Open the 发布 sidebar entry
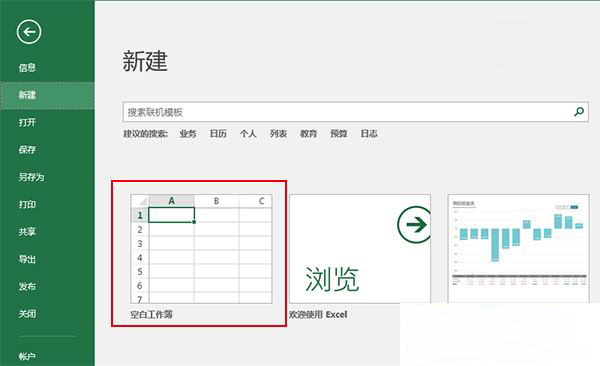The width and height of the screenshot is (600, 366). tap(27, 286)
